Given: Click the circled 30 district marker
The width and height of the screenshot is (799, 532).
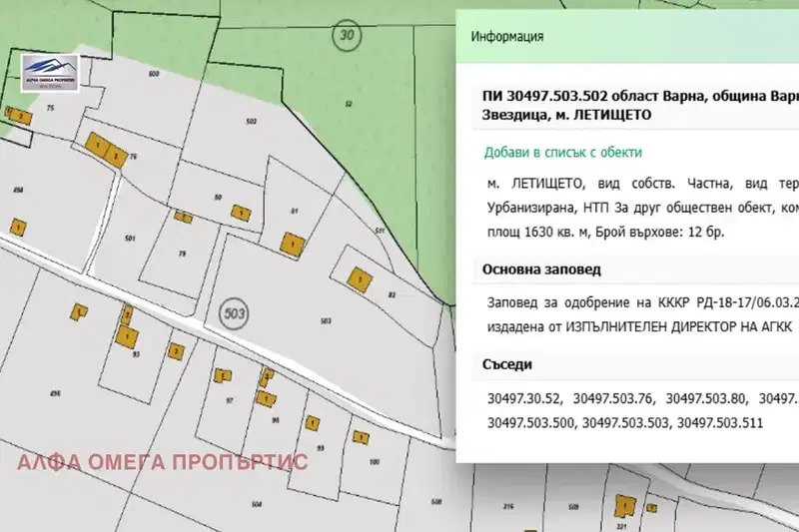Looking at the screenshot, I should pos(347,35).
